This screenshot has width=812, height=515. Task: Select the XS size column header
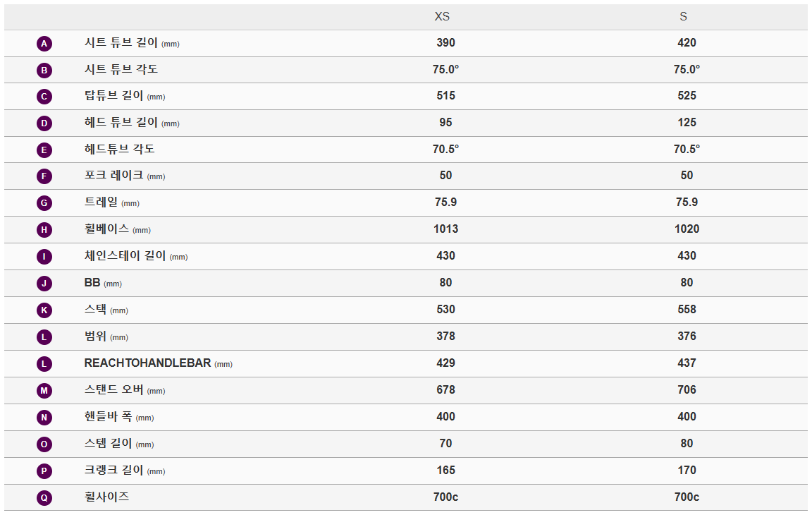[442, 17]
